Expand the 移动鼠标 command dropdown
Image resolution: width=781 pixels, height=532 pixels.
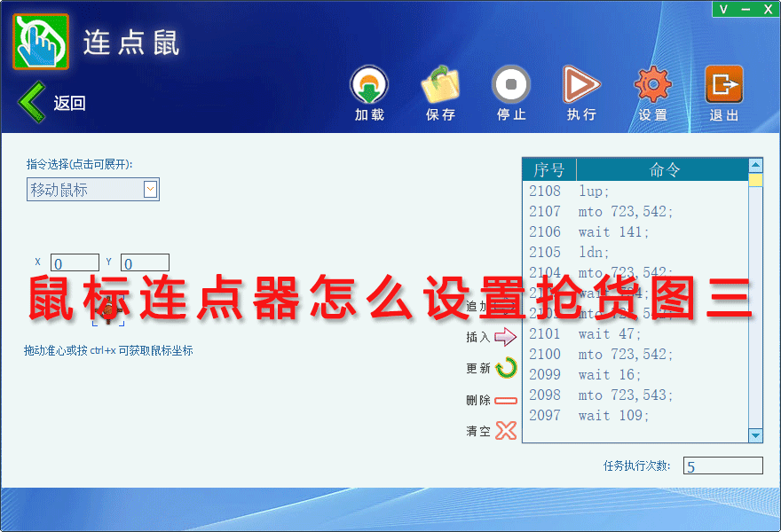coord(92,190)
